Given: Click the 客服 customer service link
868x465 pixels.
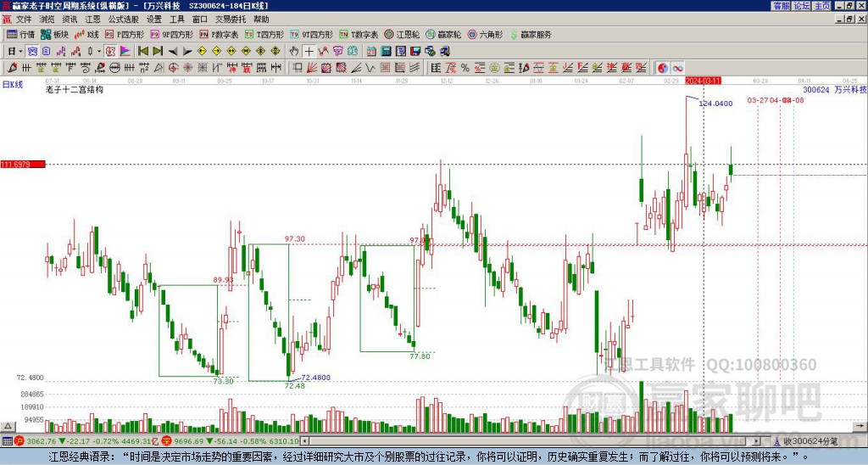Looking at the screenshot, I should click(x=781, y=6).
